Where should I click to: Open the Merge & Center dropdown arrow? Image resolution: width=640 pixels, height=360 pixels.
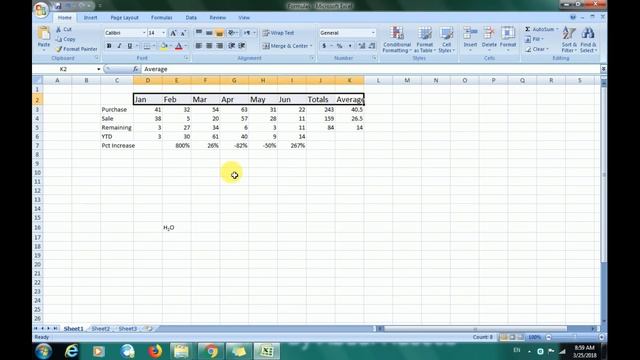[x=311, y=46]
